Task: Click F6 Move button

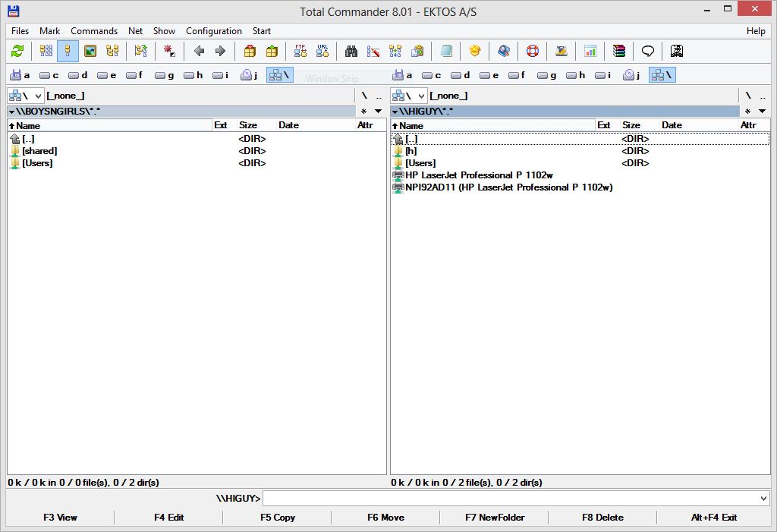Action: pyautogui.click(x=385, y=517)
